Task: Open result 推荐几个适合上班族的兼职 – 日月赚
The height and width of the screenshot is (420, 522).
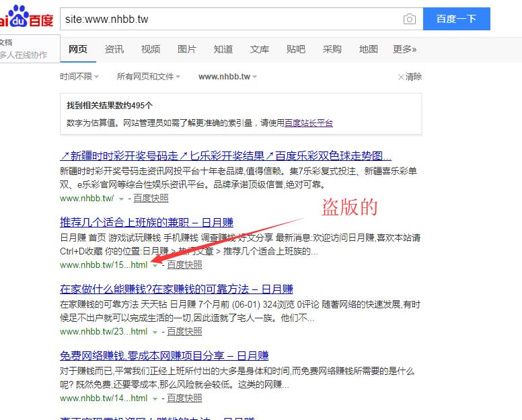Action: click(147, 222)
